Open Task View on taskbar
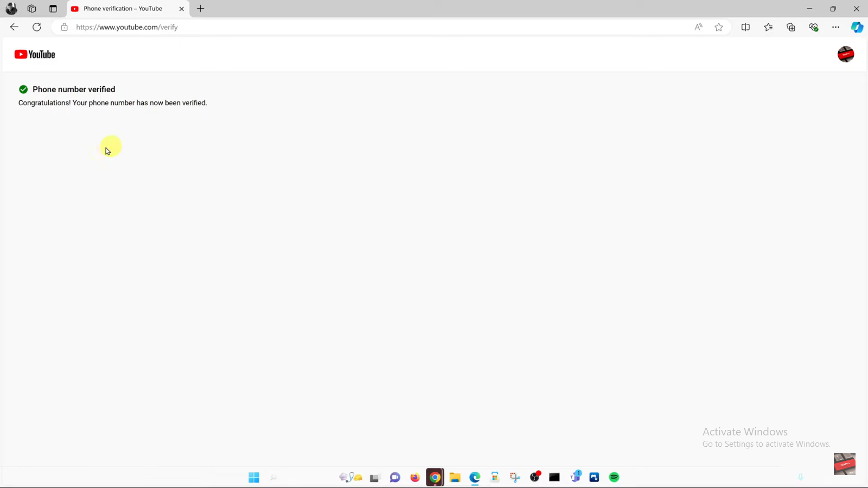 [x=375, y=477]
